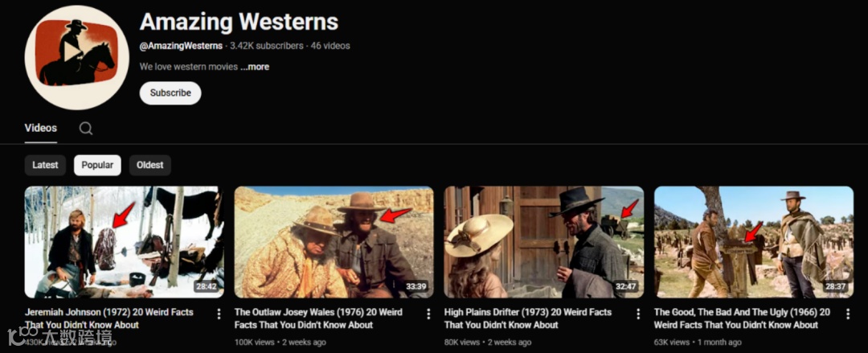This screenshot has width=868, height=353.
Task: Play the Outlaw Josey Wales thumbnail
Action: tap(334, 242)
